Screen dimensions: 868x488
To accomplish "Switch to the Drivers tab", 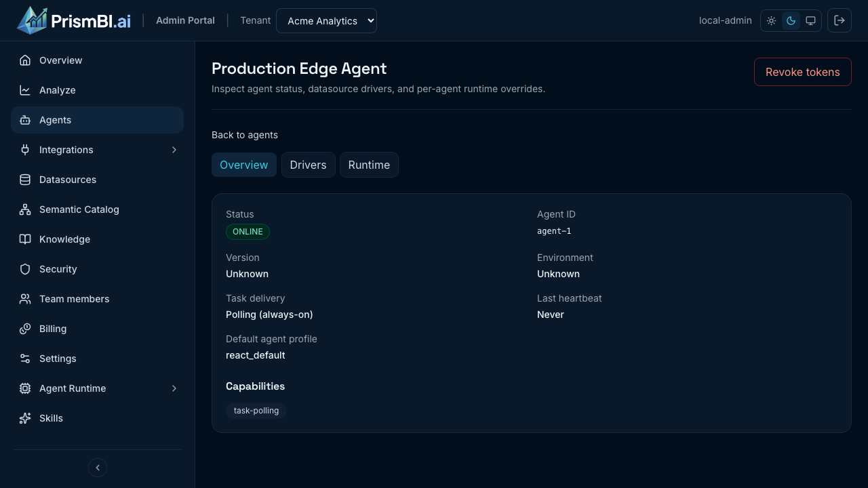I will point(309,165).
